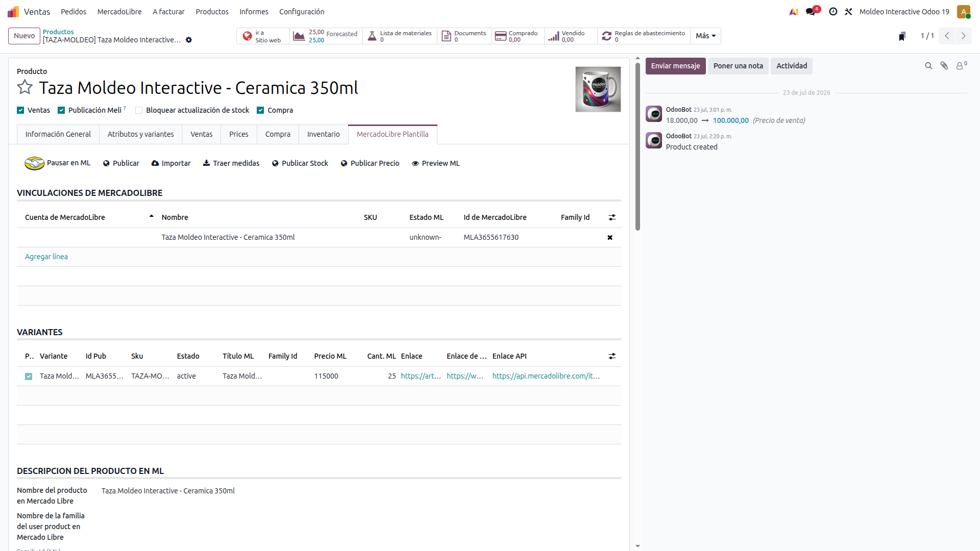The width and height of the screenshot is (980, 551).
Task: Click Poner una nota button
Action: pos(738,66)
